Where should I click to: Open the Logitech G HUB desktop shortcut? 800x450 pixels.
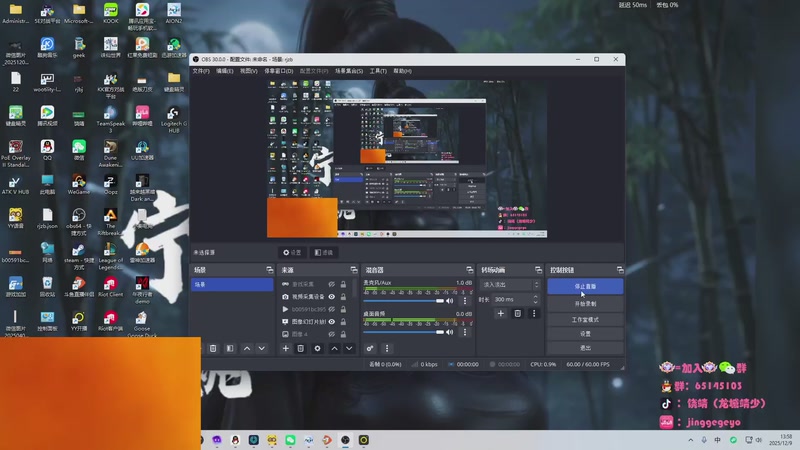pos(173,119)
